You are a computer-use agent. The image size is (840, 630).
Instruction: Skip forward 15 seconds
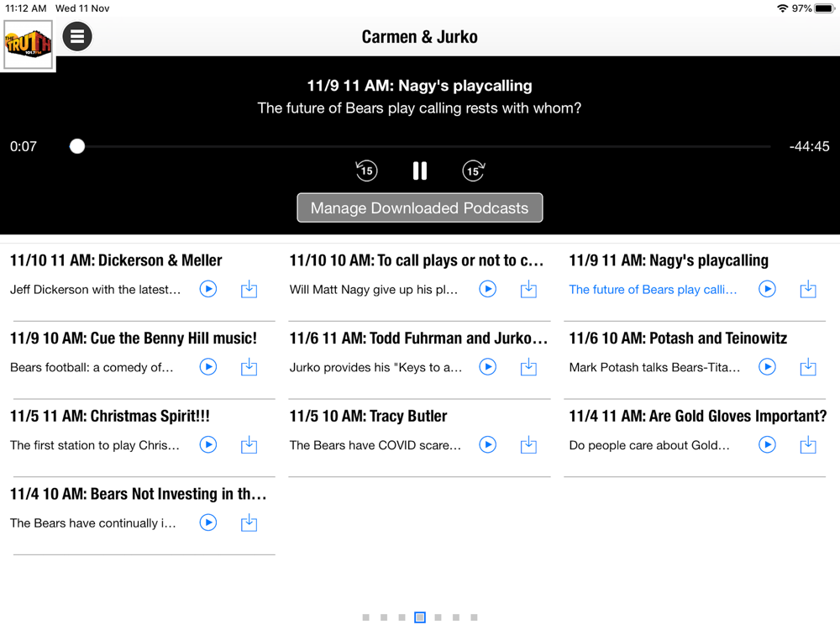click(x=474, y=171)
